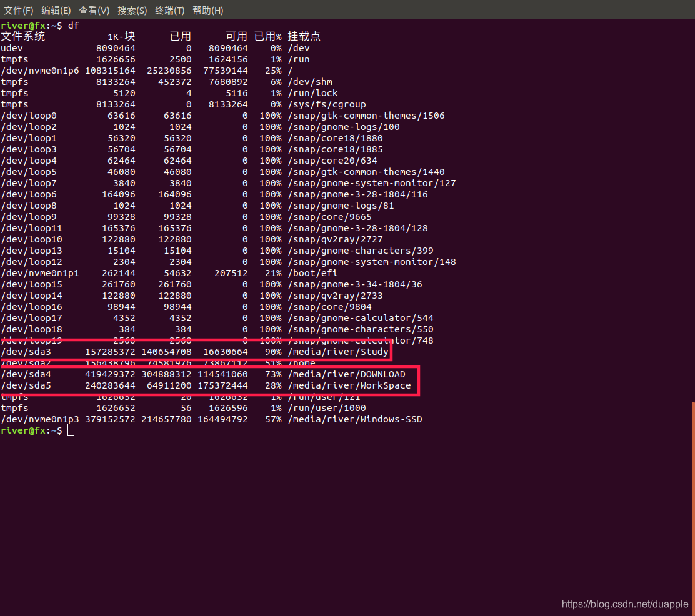Click '/snap/gnome-system-monitor/148' mount path

click(372, 262)
